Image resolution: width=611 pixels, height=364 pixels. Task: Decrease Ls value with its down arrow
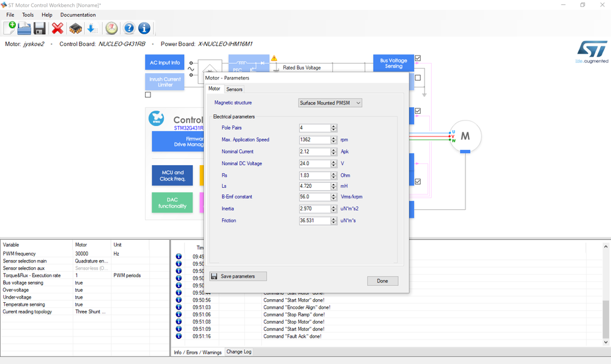click(333, 188)
